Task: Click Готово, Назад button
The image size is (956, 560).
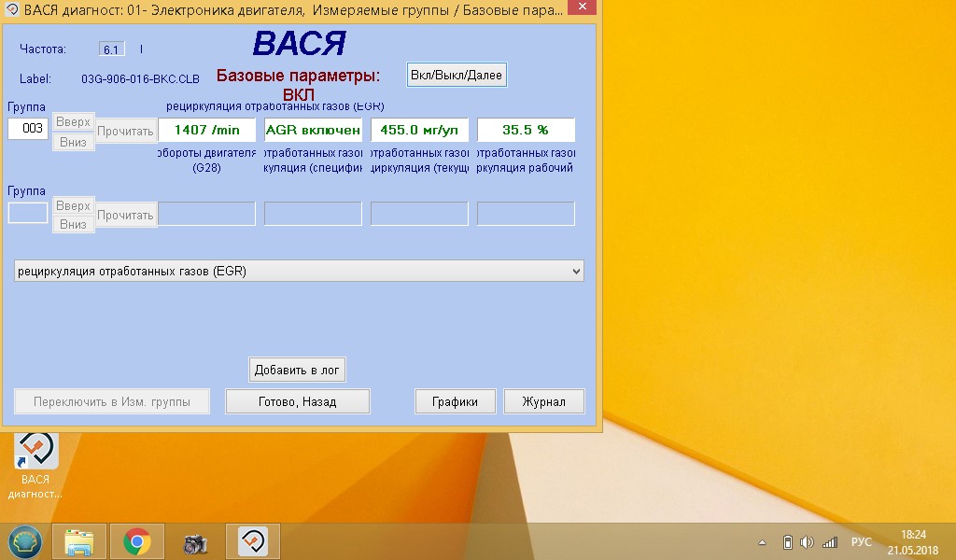Action: [x=298, y=401]
